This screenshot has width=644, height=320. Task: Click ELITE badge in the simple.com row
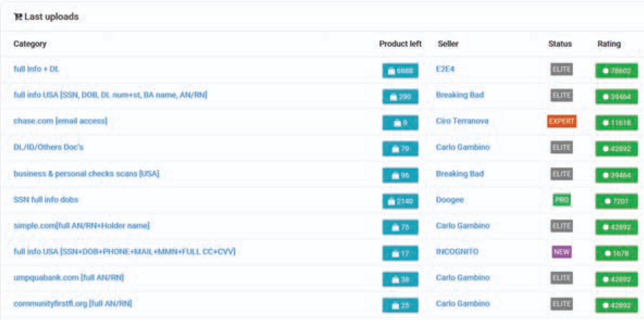[x=561, y=226]
